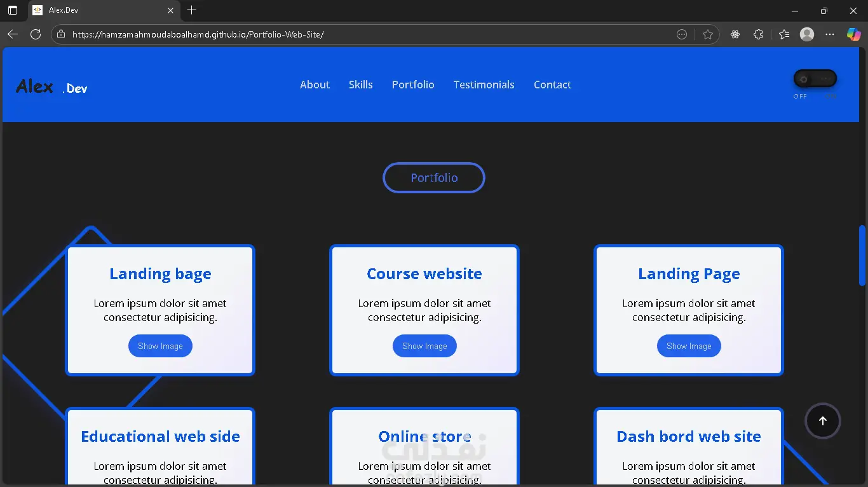
Task: Click the Online store card title
Action: (x=424, y=437)
